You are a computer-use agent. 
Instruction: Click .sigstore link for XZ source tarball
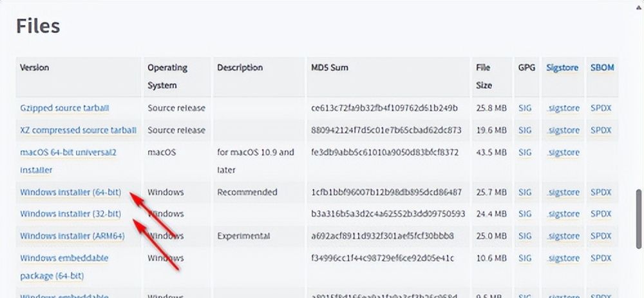point(562,130)
